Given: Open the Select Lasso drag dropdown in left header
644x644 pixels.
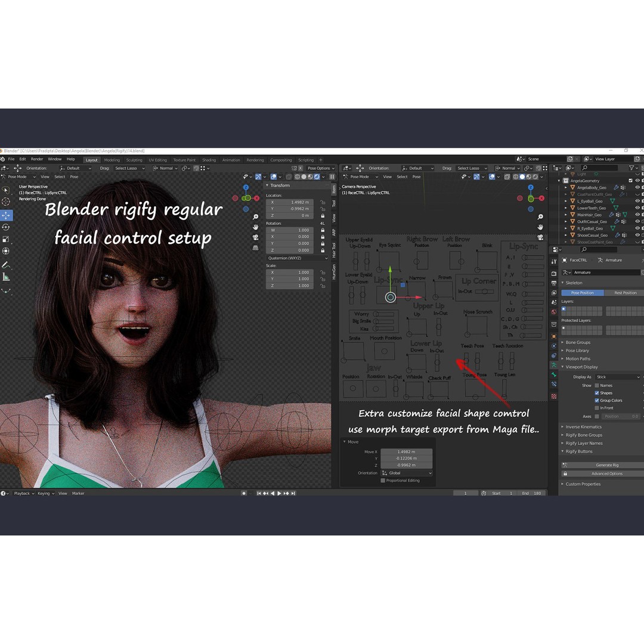Looking at the screenshot, I should tap(129, 168).
